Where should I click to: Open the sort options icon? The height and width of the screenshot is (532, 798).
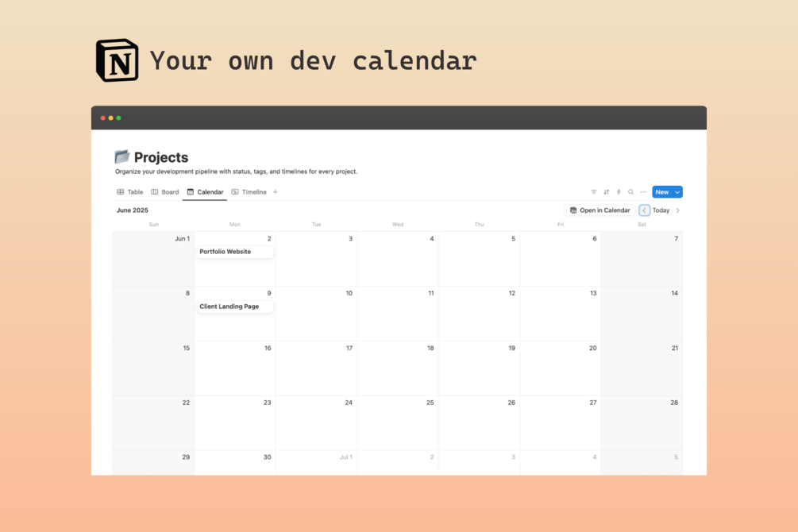pos(607,192)
